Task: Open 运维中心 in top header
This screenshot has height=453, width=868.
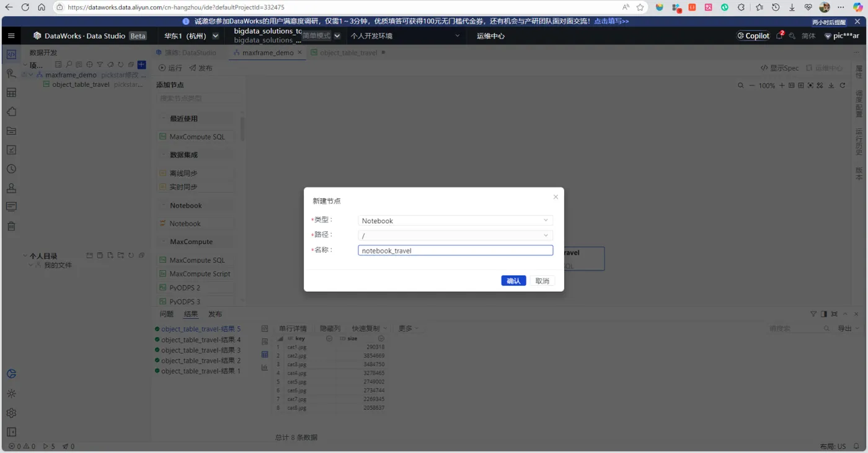Action: click(490, 36)
